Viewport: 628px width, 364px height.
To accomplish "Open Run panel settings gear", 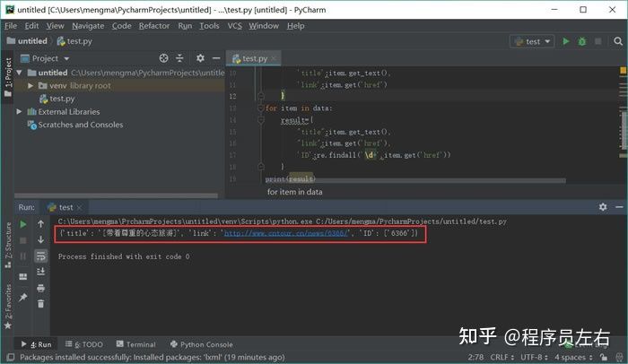I will [603, 207].
